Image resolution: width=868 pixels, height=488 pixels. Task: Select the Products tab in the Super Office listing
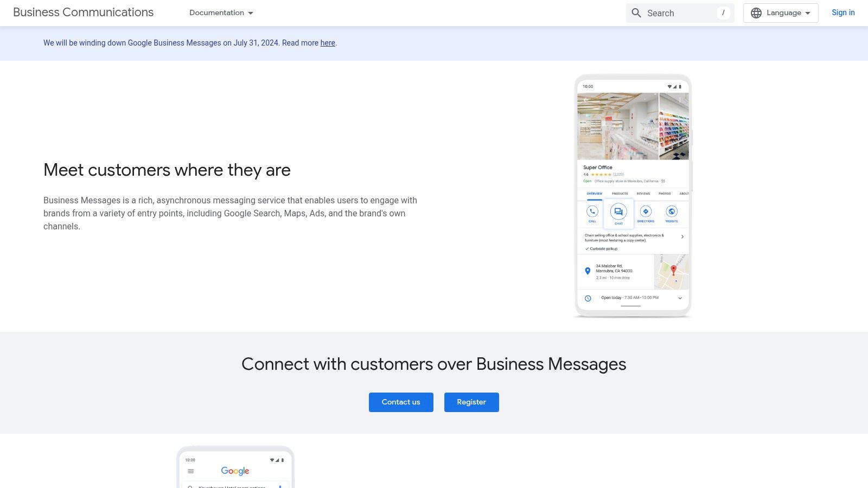(620, 194)
